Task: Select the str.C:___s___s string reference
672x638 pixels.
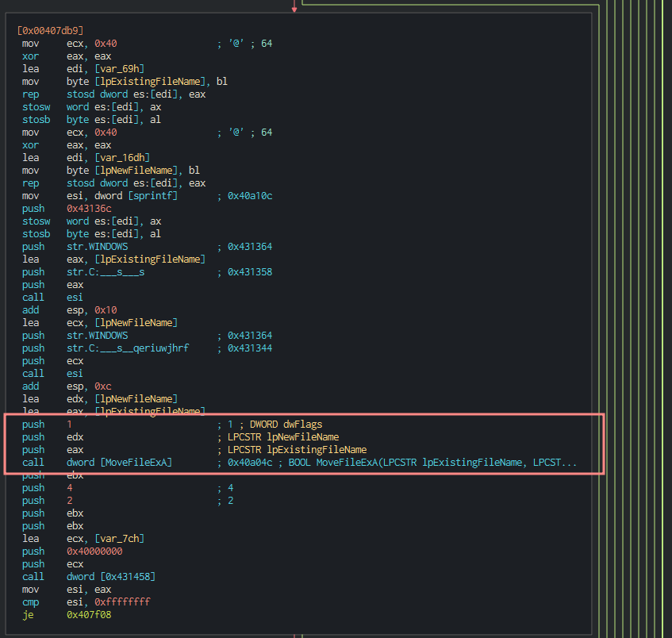Action: (105, 272)
